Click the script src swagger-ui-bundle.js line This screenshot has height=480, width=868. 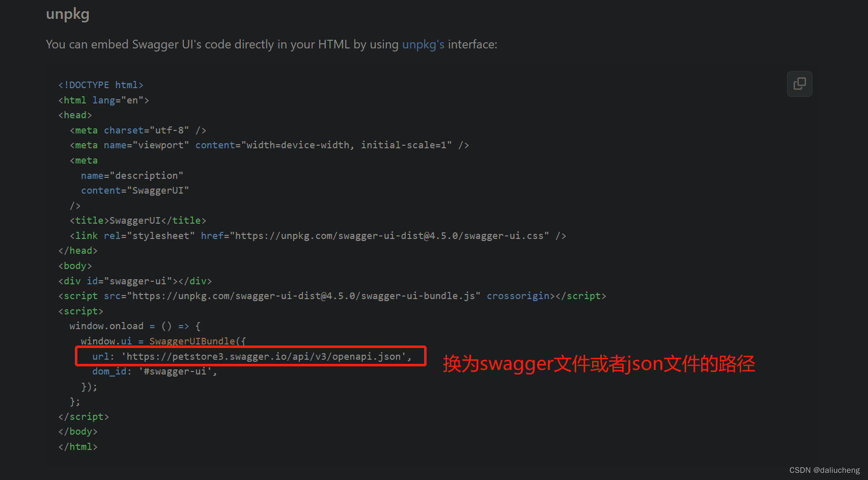click(x=332, y=296)
